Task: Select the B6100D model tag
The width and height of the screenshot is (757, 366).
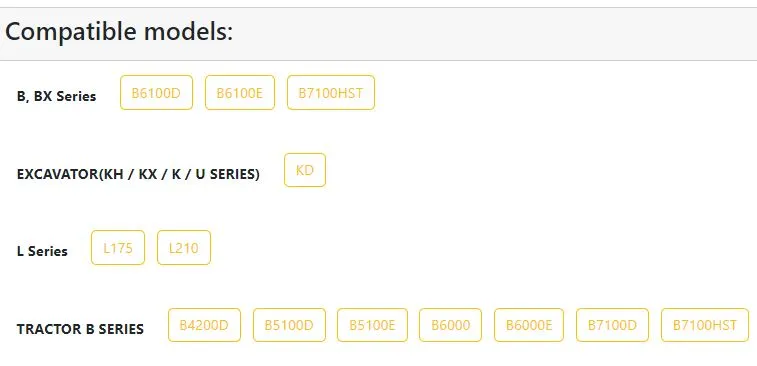Action: coord(156,92)
